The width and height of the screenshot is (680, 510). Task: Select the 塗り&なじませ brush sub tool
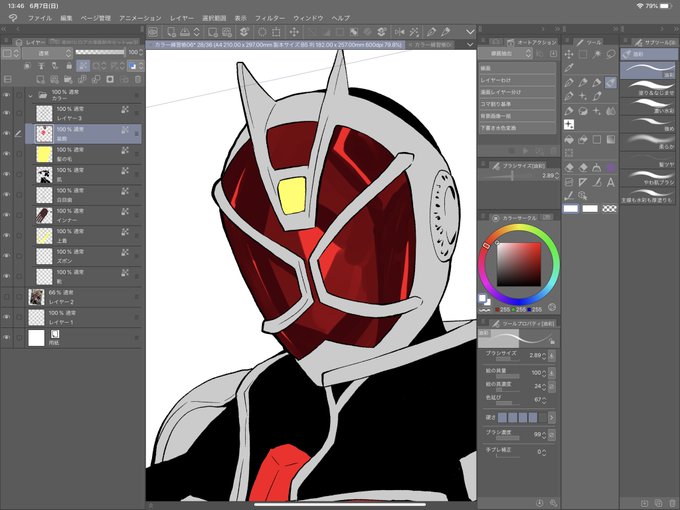[x=649, y=88]
